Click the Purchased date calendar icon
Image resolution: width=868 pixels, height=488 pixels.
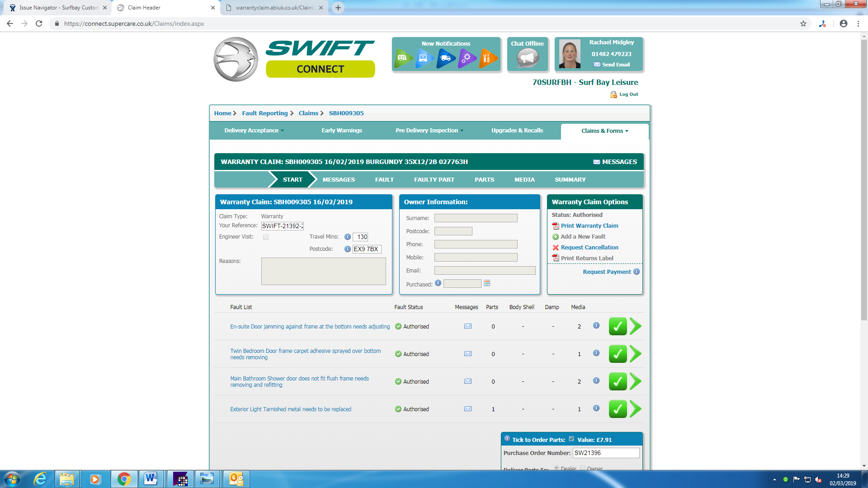(487, 283)
